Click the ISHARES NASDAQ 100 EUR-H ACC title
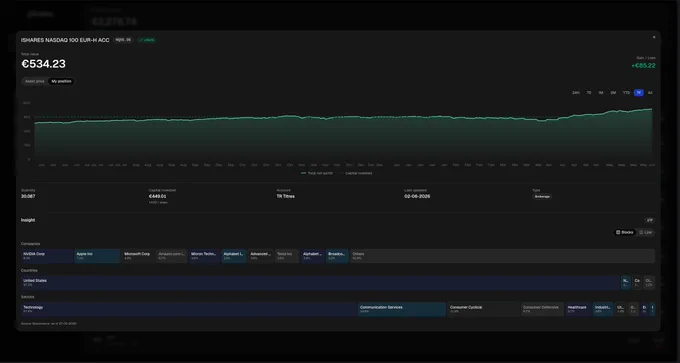 point(65,40)
